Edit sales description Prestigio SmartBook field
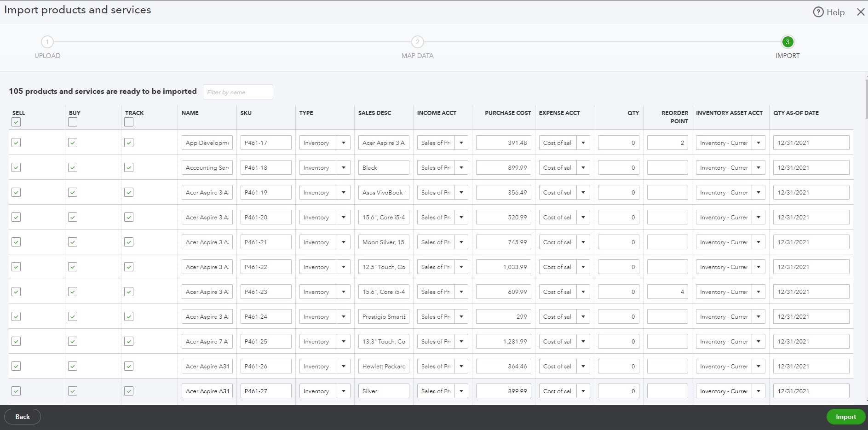Viewport: 868px width, 430px height. point(384,316)
